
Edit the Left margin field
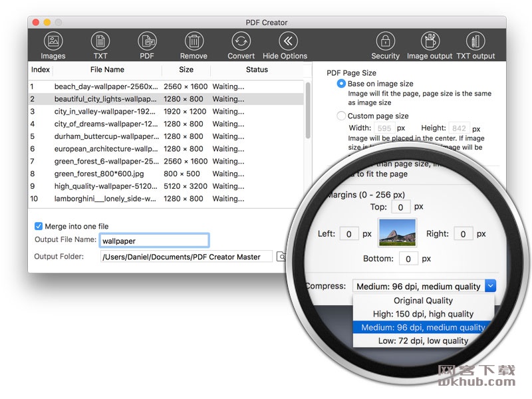[348, 234]
